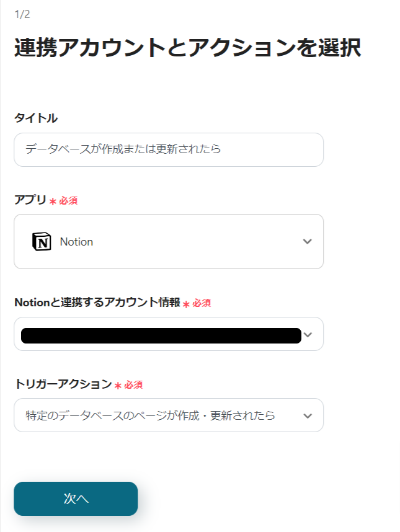Screen dimensions: 400x532
Task: Click the red asterisk next to トリガーアクション
Action: [x=118, y=386]
